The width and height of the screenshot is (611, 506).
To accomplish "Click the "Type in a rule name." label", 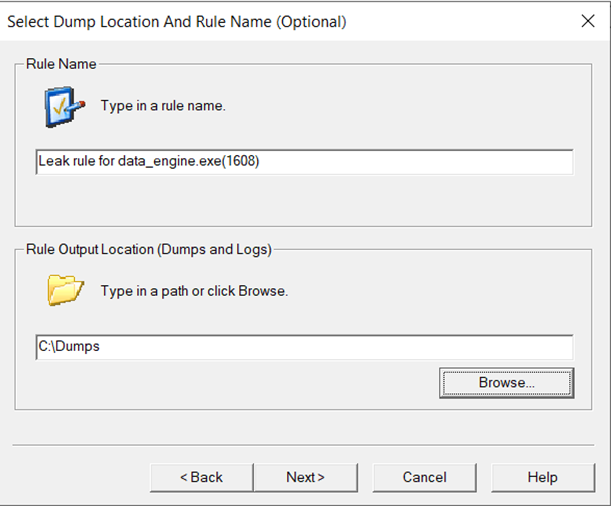I will coord(163,106).
